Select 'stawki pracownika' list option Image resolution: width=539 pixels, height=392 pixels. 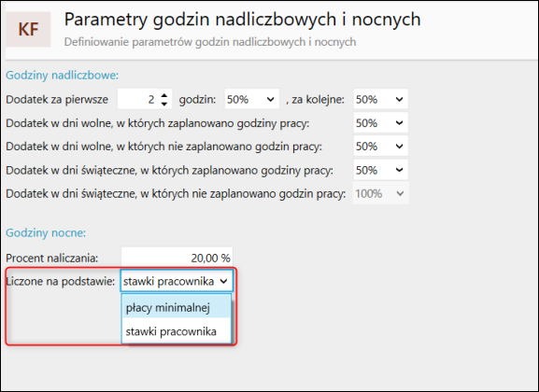pyautogui.click(x=177, y=331)
